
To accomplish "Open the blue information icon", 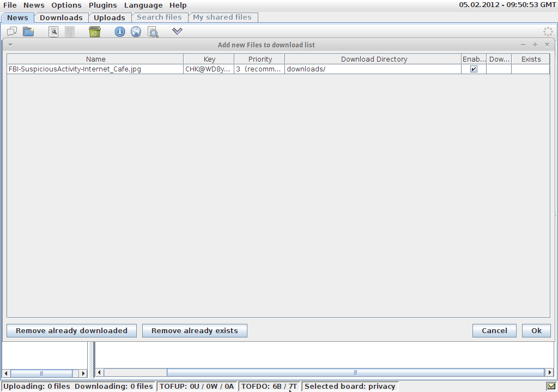I will (120, 32).
